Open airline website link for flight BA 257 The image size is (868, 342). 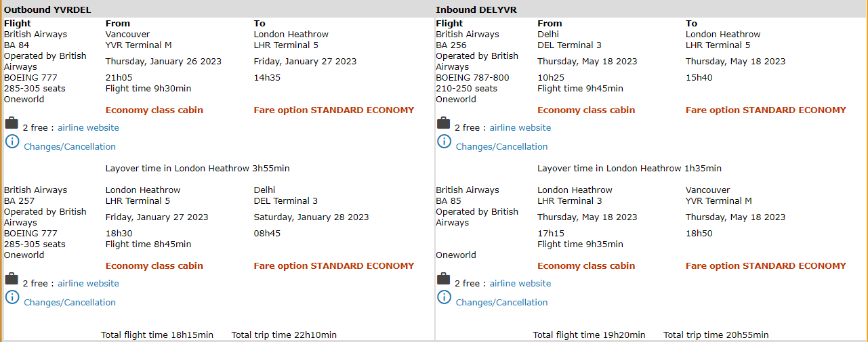click(x=88, y=284)
